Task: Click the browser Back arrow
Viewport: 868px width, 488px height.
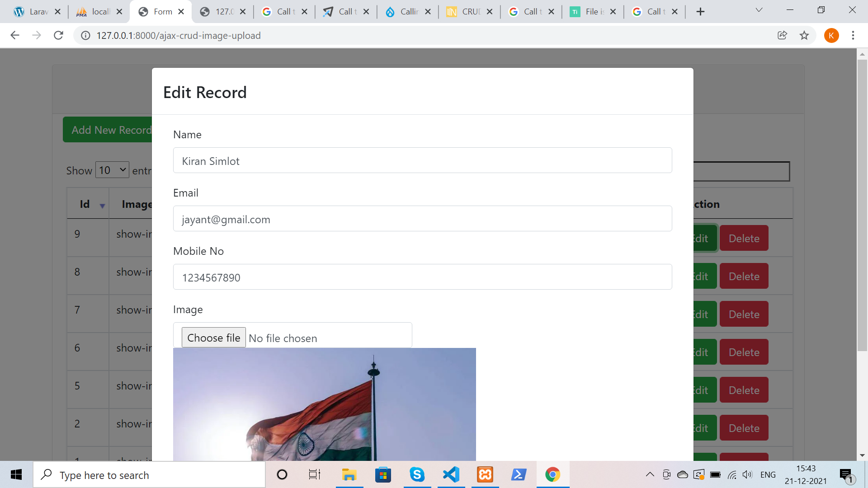Action: click(15, 35)
